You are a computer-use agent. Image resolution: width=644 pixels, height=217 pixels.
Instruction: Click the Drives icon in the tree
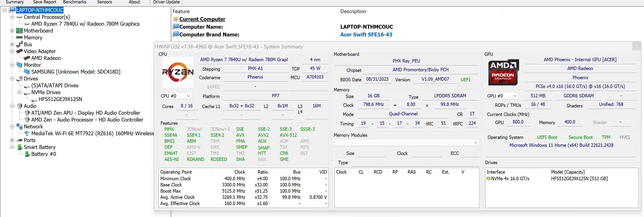pyautogui.click(x=19, y=79)
